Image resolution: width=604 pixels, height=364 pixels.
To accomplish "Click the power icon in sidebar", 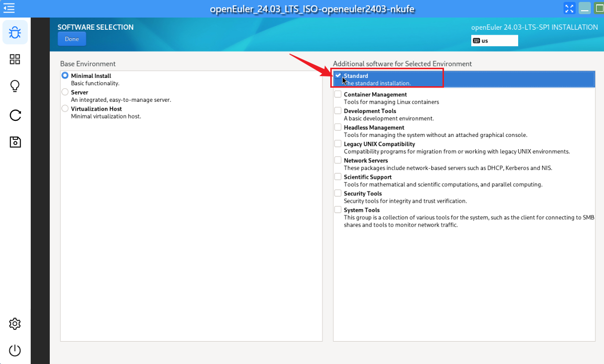I will (15, 350).
